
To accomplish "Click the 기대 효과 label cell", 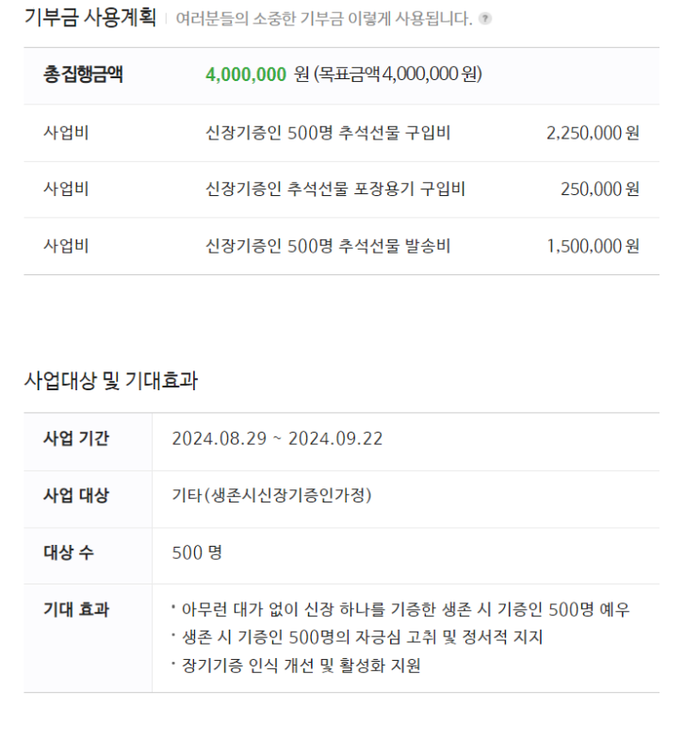I will coord(88,638).
